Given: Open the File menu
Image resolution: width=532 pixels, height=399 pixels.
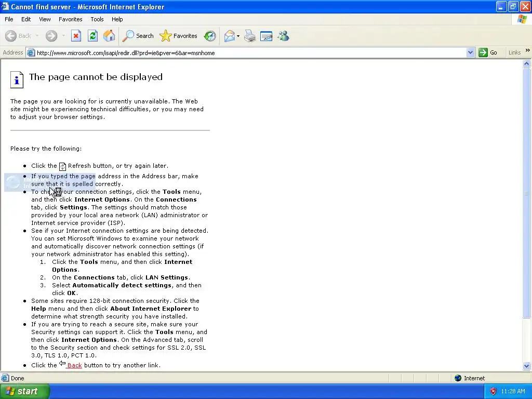Looking at the screenshot, I should pyautogui.click(x=9, y=19).
